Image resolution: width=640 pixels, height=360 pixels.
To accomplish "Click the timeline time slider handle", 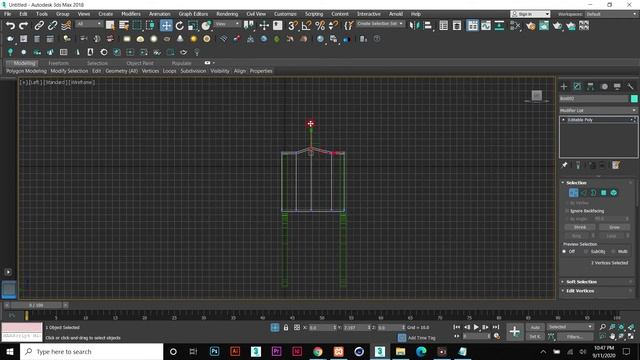I will (36, 305).
